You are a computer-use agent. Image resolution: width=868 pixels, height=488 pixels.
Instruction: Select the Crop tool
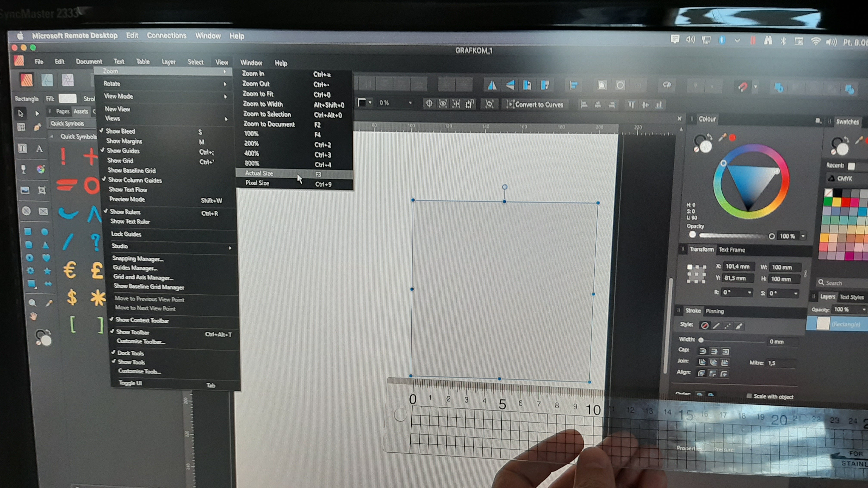pos(42,191)
